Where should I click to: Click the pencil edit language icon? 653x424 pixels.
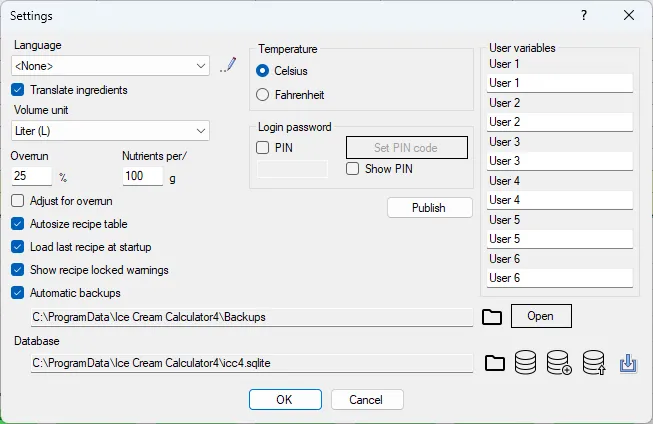tap(228, 65)
